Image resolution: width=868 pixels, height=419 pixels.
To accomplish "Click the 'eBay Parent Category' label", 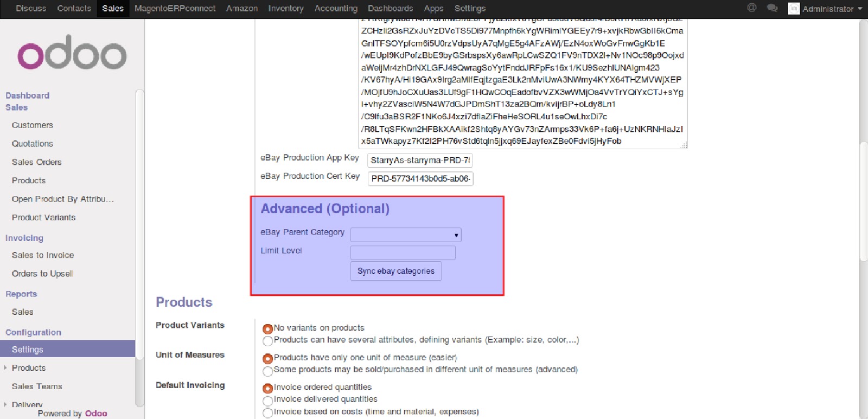I will [302, 232].
